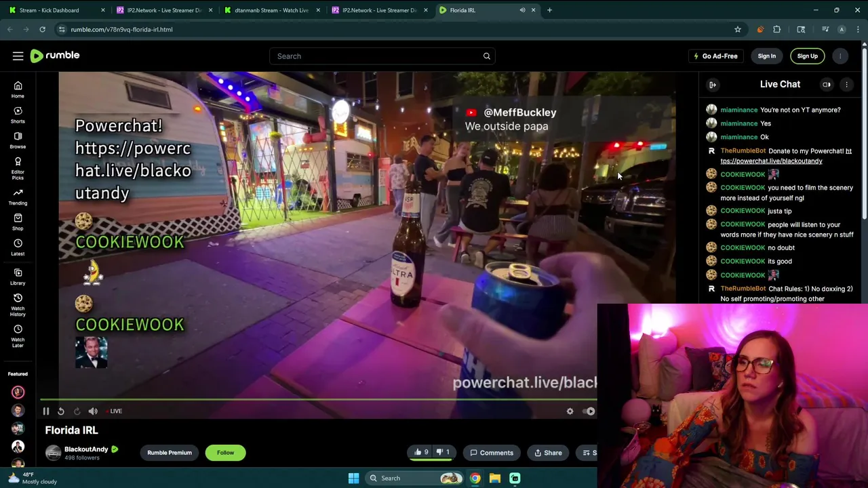This screenshot has width=868, height=488.
Task: Open a new browser tab
Action: tap(549, 10)
